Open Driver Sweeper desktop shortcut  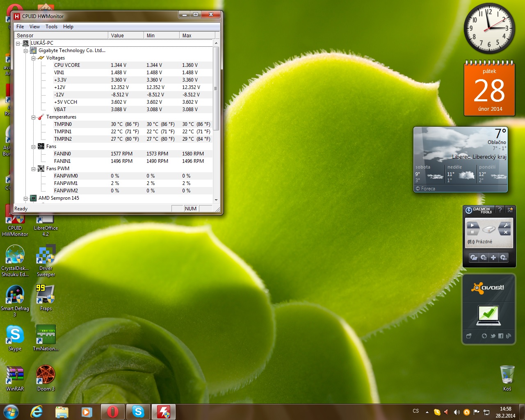pyautogui.click(x=46, y=261)
